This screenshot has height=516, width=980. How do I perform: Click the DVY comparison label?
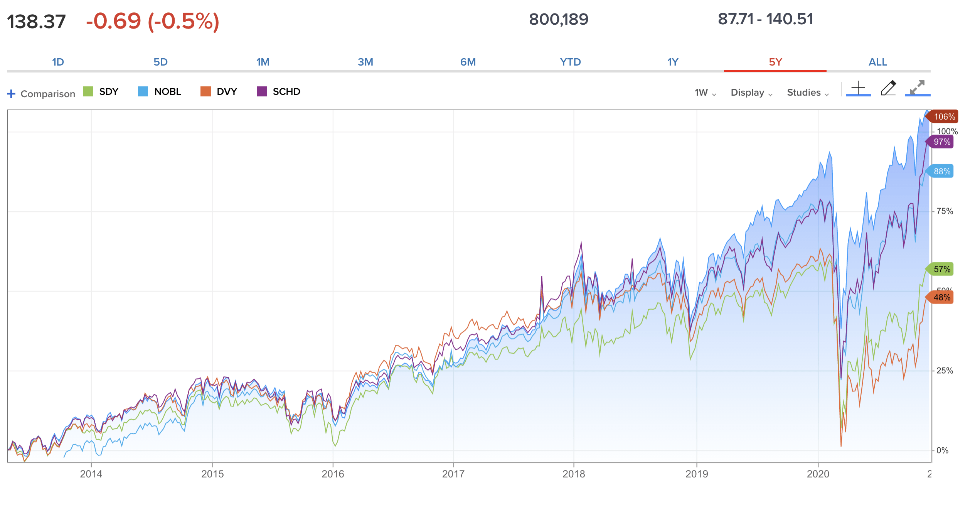[227, 91]
